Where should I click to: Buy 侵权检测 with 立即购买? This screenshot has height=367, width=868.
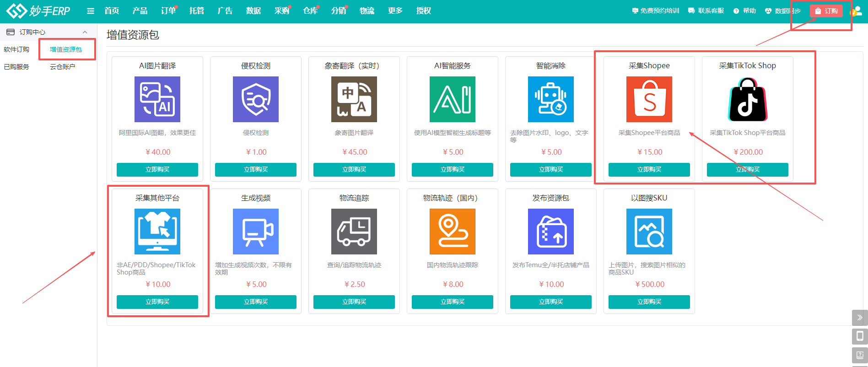[x=256, y=169]
